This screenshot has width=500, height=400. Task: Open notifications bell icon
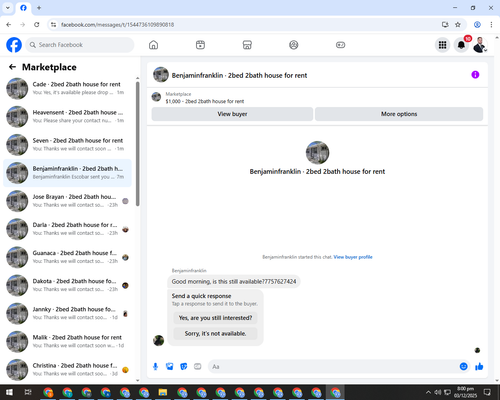tap(461, 45)
